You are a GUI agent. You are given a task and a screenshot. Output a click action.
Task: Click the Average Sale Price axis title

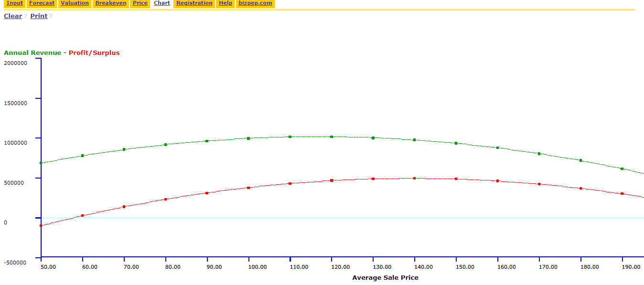point(385,277)
